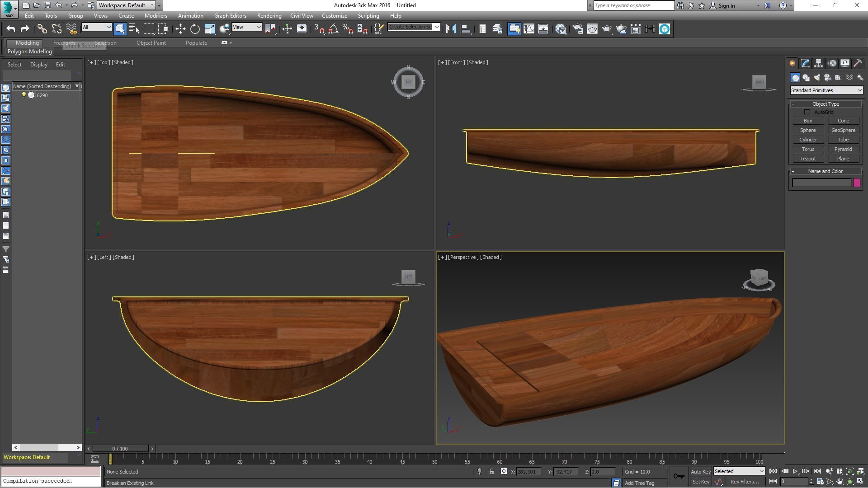Viewport: 868px width, 488px height.
Task: Select the Lights create category icon
Action: point(817,78)
